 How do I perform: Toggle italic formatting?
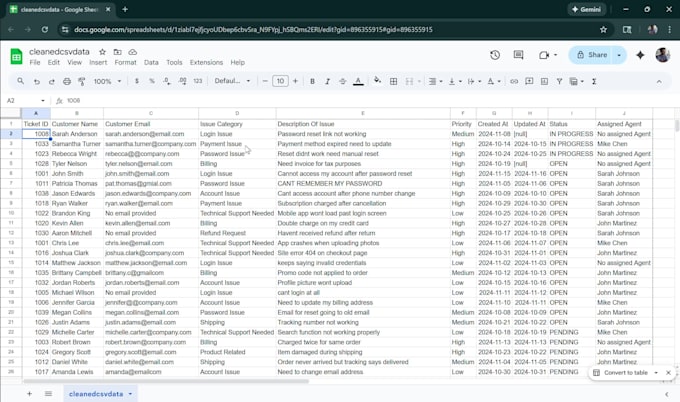click(327, 81)
